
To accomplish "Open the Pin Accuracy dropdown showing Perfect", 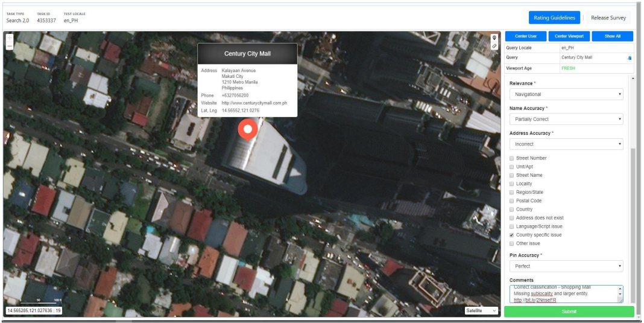I will [566, 266].
